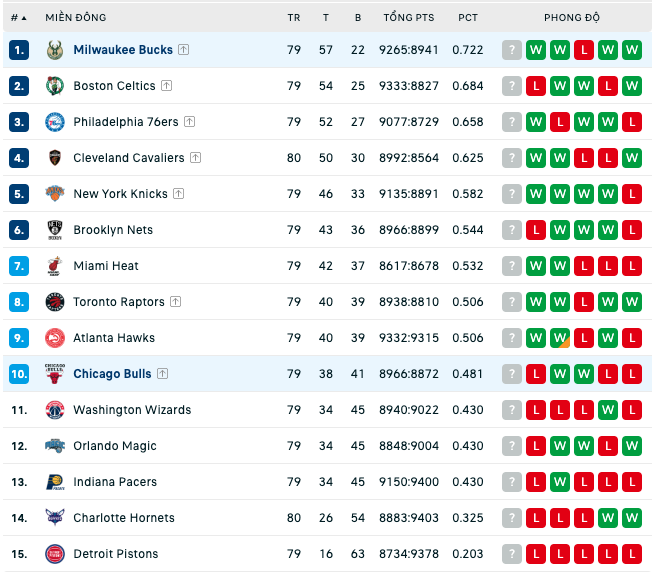Click the Toronto Raptors logo
This screenshot has height=574, width=654.
[x=55, y=302]
